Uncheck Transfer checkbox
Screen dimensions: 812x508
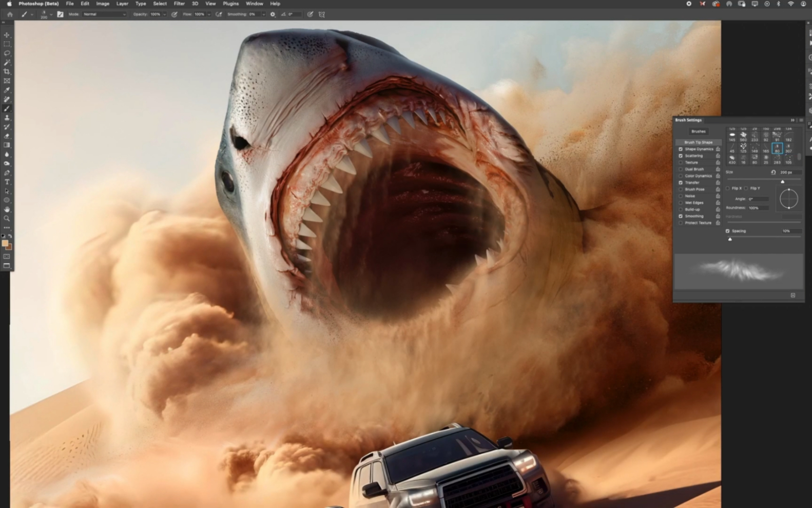(x=681, y=182)
